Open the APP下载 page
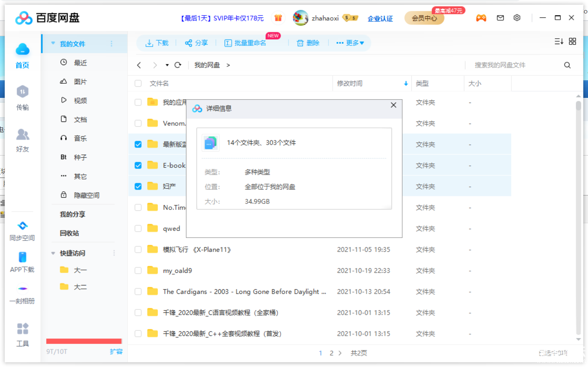Screen dimensions: 588x367 [x=22, y=262]
